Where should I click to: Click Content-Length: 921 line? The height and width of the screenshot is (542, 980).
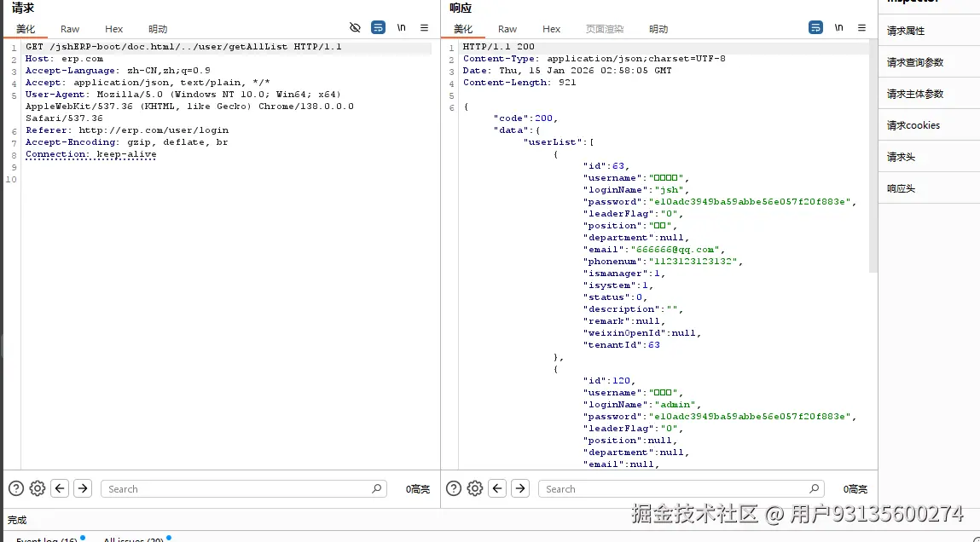(x=519, y=83)
